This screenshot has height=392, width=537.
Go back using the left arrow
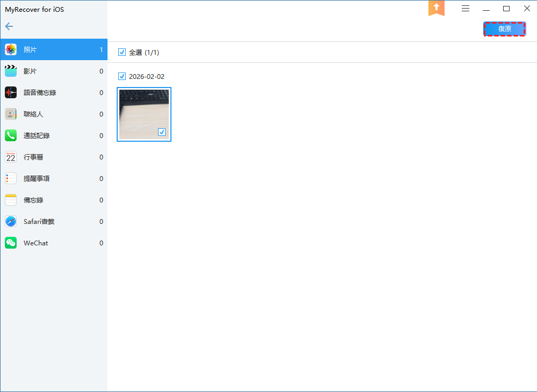9,26
